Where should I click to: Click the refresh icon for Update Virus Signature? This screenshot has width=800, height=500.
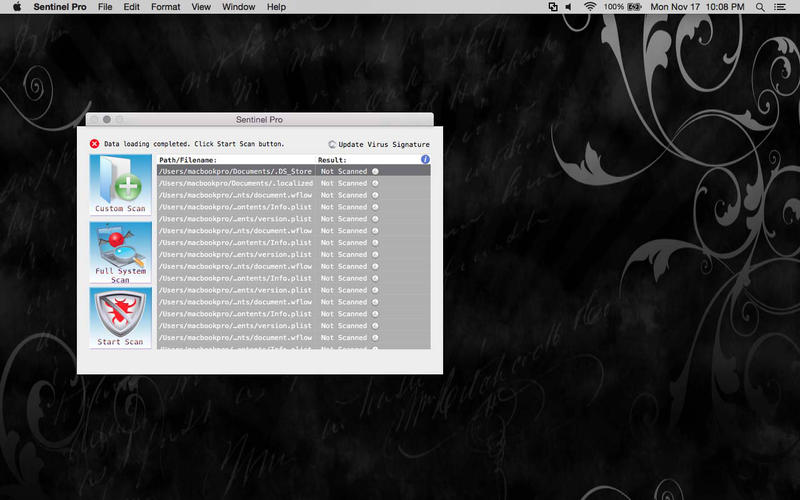click(x=332, y=144)
